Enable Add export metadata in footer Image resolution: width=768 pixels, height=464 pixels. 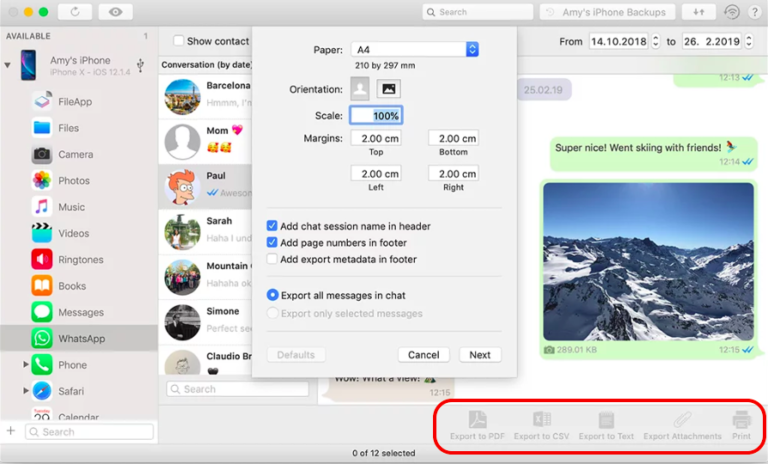click(x=273, y=259)
